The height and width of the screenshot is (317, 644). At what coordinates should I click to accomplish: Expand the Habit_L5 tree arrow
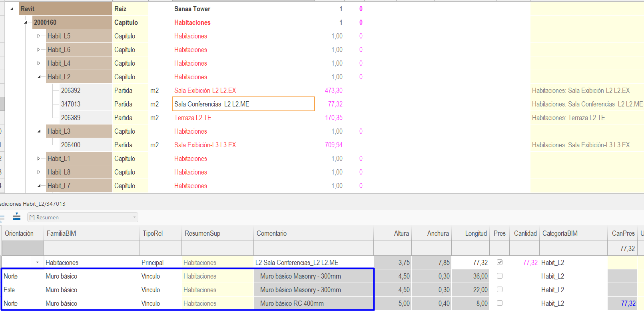[x=39, y=36]
